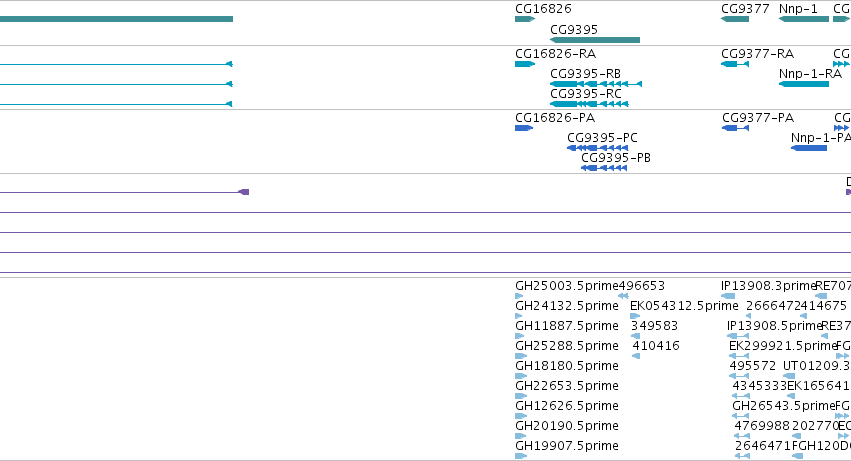This screenshot has height=461, width=851.
Task: Click EST GH24132.5prime label
Action: [567, 306]
